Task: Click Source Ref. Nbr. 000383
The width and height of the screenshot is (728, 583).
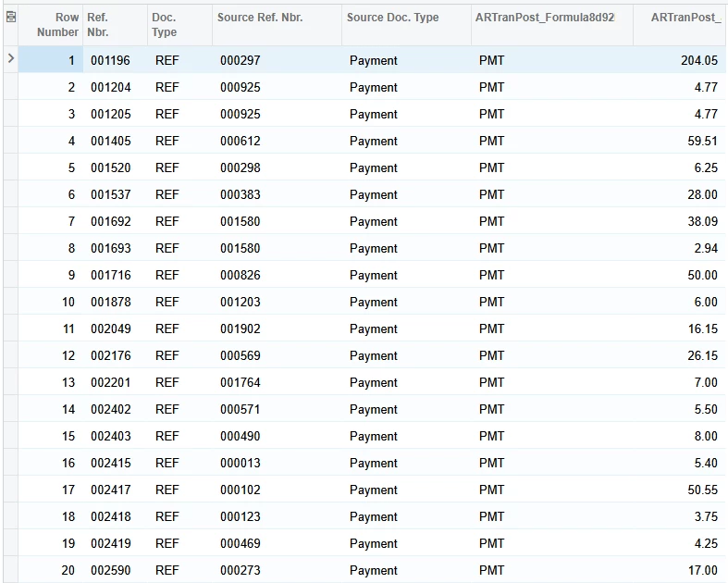Action: click(x=240, y=194)
